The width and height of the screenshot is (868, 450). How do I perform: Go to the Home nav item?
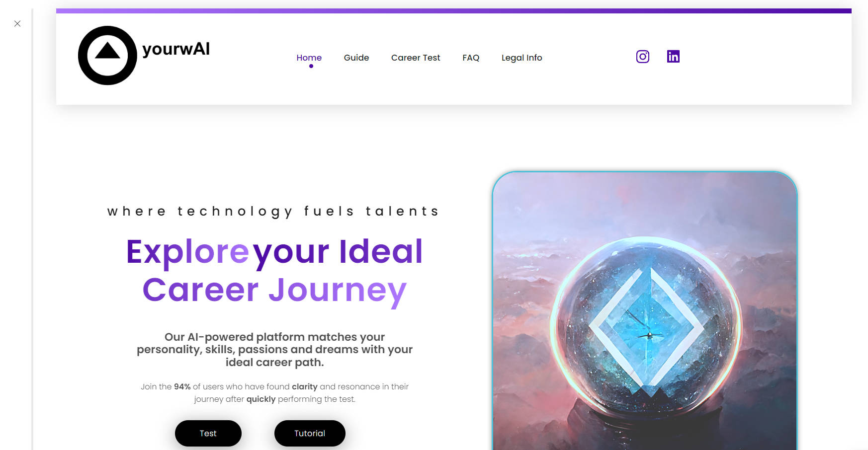[309, 58]
